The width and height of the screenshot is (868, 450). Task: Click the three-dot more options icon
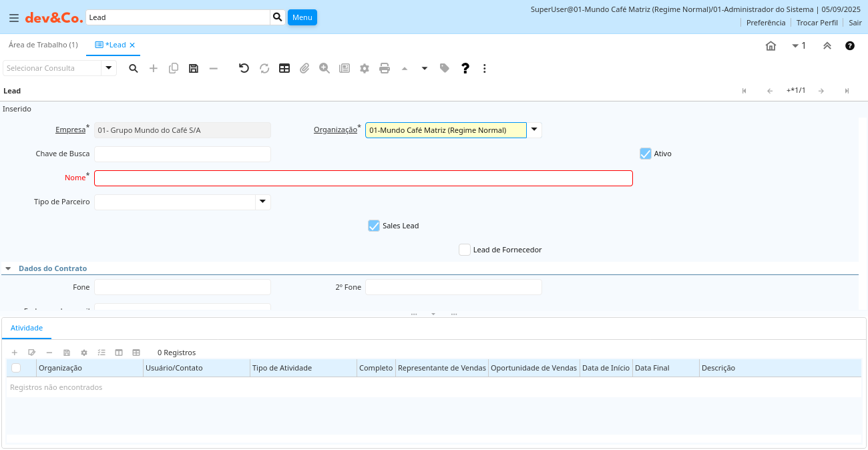pos(485,68)
